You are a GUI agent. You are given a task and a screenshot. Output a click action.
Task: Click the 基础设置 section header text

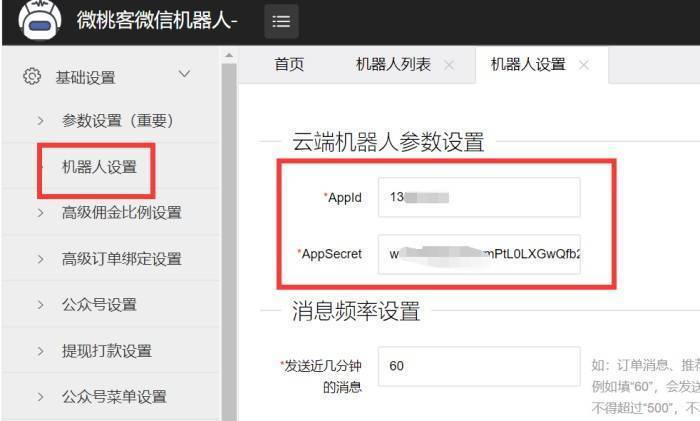tap(85, 77)
